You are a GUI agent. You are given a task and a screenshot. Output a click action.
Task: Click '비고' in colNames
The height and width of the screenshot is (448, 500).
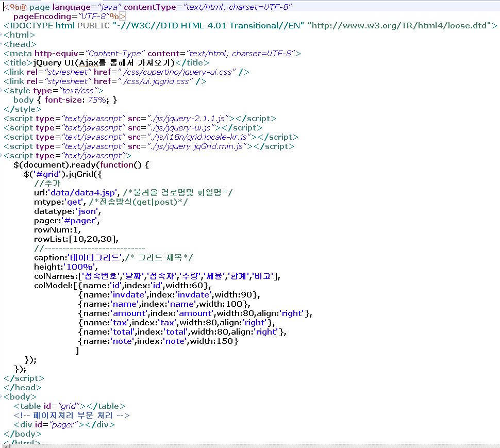click(x=263, y=276)
